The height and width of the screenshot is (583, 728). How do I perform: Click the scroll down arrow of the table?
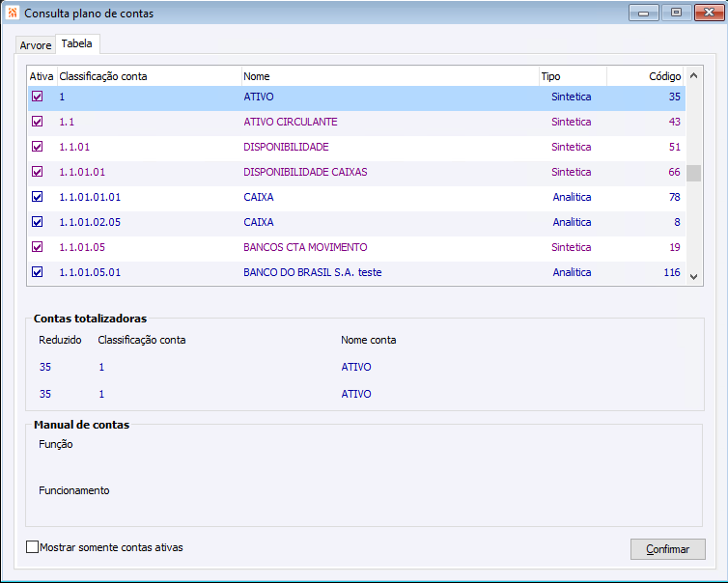coord(693,277)
